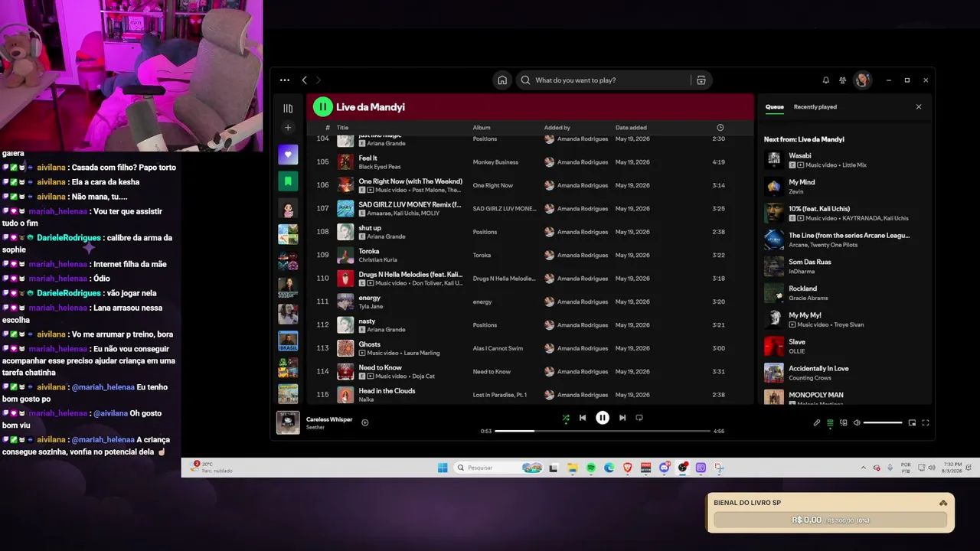
Task: Close the Queue panel
Action: coord(919,107)
